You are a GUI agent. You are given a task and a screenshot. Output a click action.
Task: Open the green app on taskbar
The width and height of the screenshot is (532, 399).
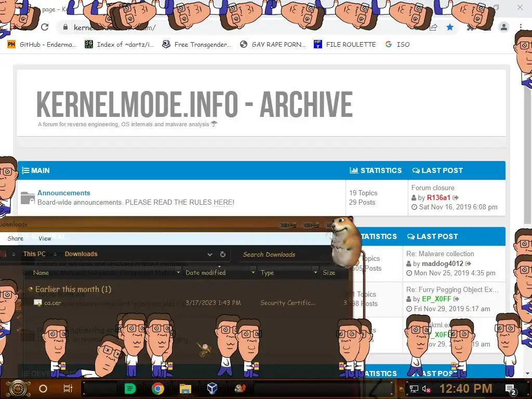[x=130, y=389]
